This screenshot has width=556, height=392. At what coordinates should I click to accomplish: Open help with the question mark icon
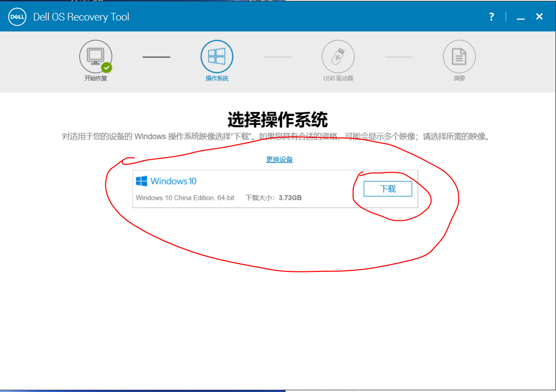(491, 17)
